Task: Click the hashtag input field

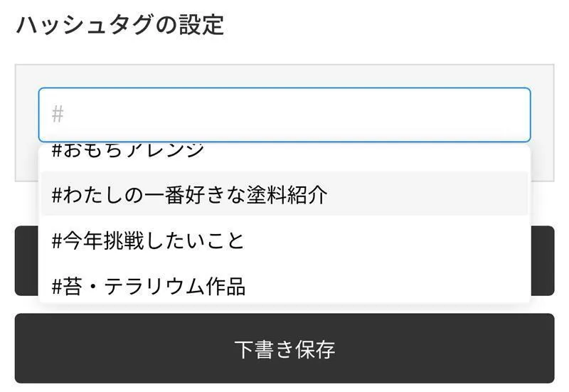Action: (284, 115)
